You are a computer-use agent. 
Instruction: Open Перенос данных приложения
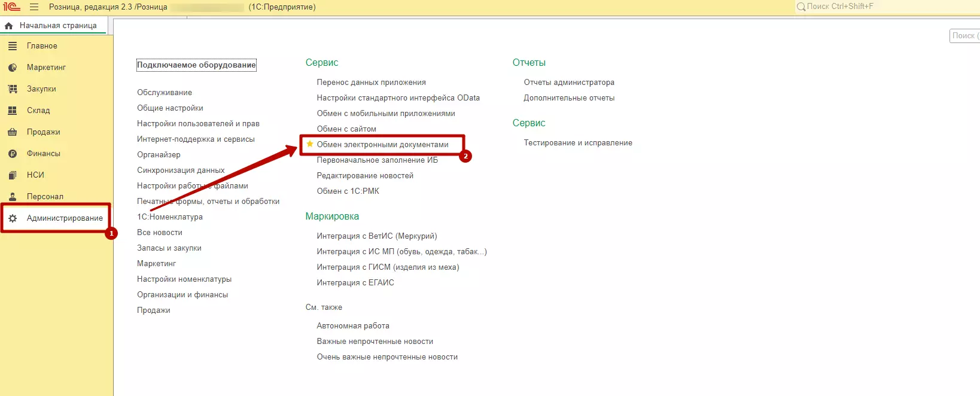tap(372, 83)
